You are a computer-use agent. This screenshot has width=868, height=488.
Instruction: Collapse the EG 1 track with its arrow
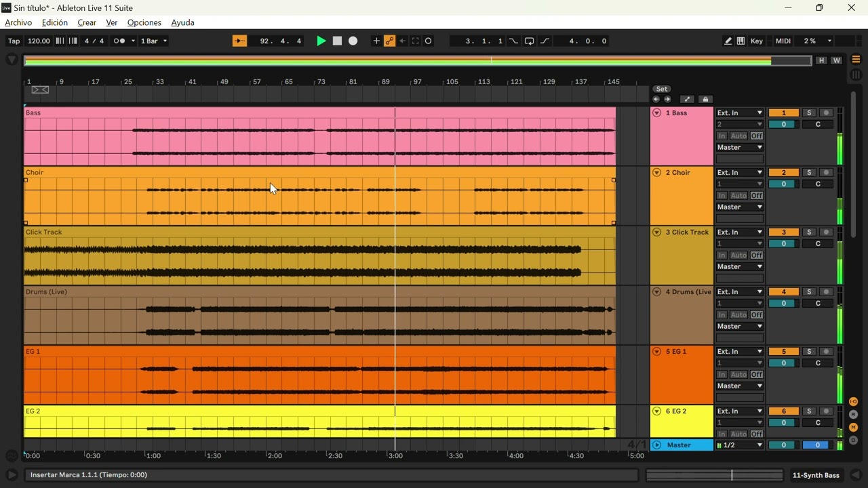[656, 352]
